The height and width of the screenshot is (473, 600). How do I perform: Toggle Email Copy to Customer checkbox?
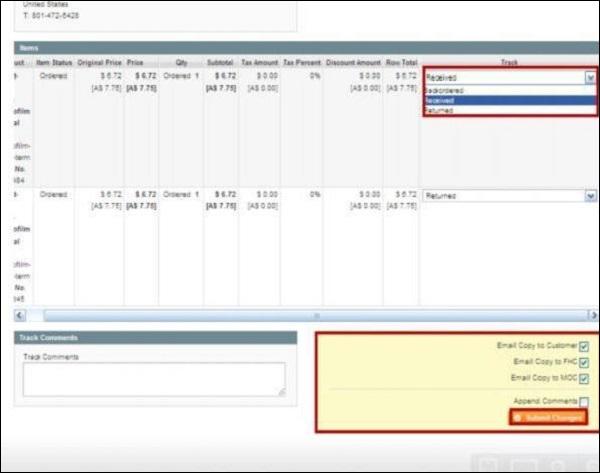click(x=584, y=347)
